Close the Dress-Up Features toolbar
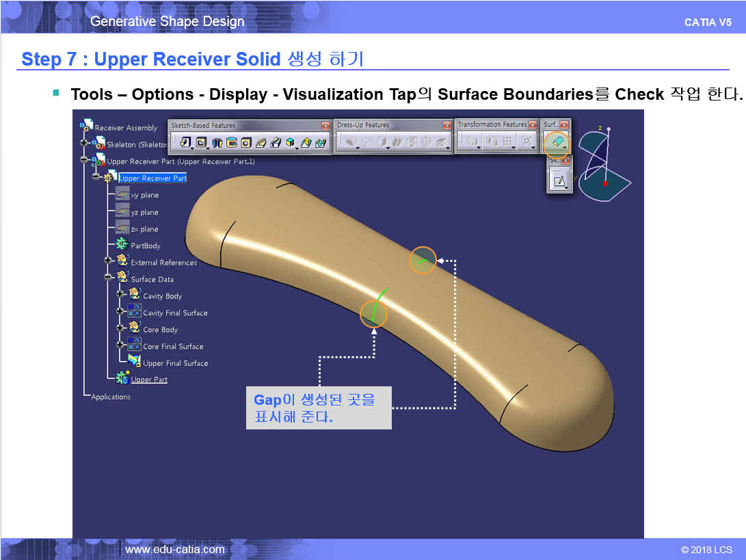The width and height of the screenshot is (746, 560). point(447,125)
